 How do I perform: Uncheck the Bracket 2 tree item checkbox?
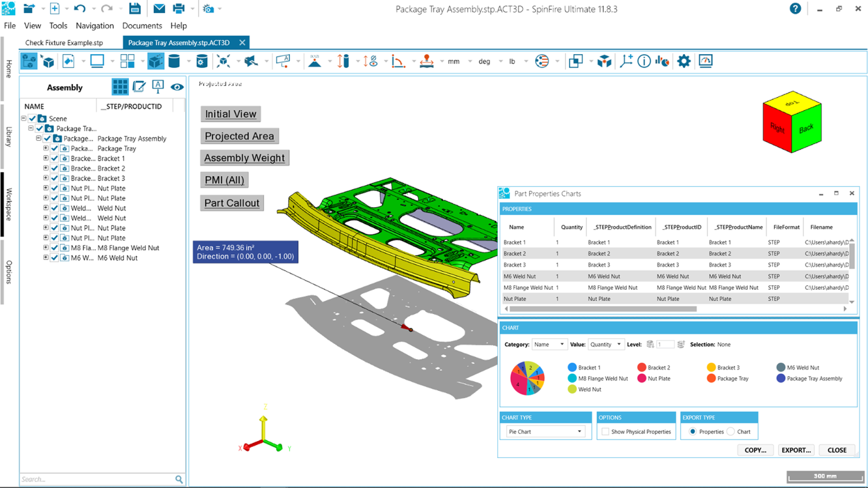[54, 168]
